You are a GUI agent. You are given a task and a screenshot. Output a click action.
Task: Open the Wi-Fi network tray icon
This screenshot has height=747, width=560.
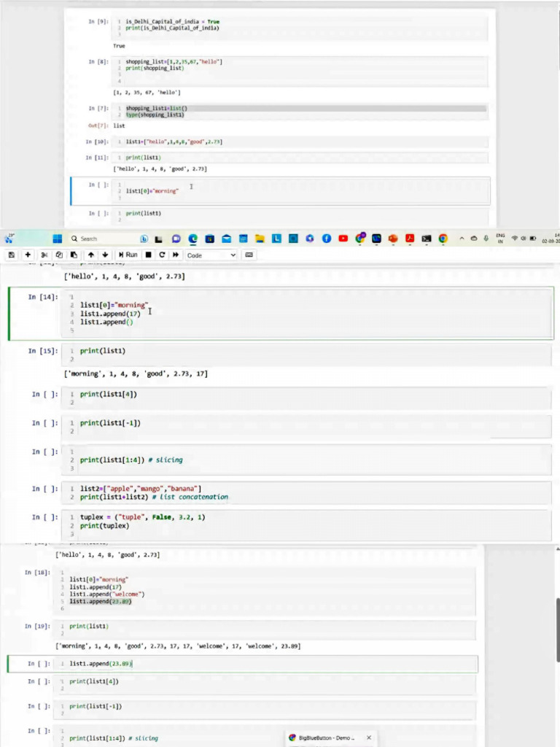pyautogui.click(x=514, y=239)
